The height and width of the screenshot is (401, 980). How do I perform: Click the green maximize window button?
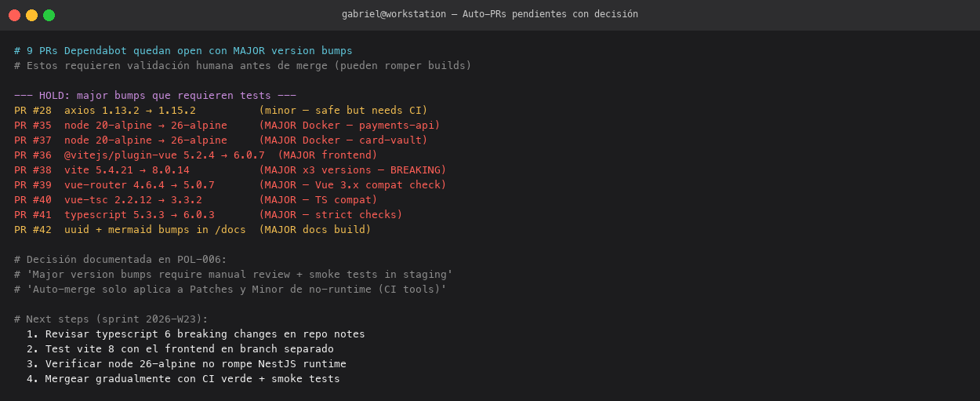pyautogui.click(x=49, y=15)
